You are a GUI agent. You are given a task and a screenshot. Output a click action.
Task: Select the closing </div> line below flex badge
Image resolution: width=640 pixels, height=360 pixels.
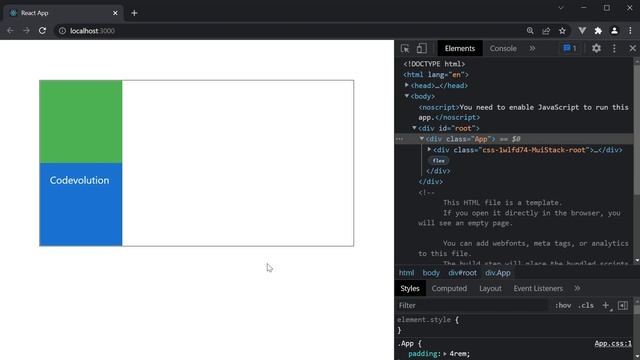click(438, 171)
